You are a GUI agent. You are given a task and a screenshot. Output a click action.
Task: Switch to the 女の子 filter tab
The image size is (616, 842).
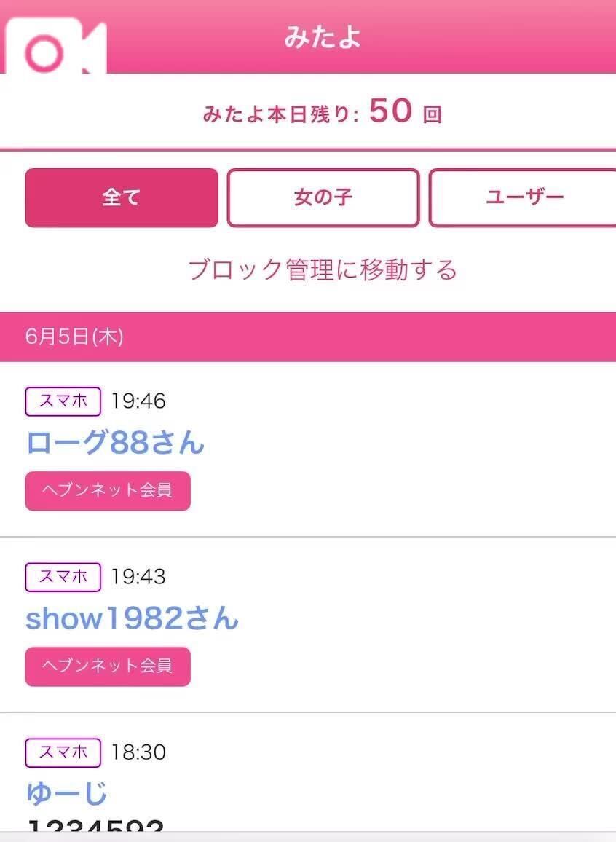click(323, 197)
